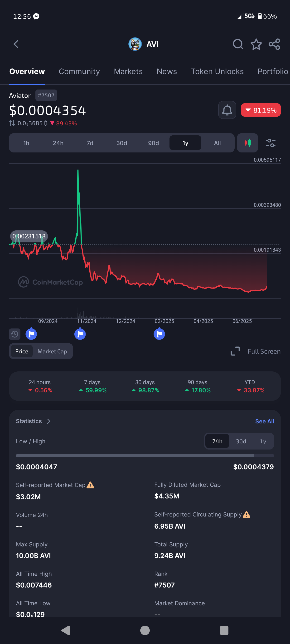This screenshot has height=644, width=290.
Task: Open the Portfolio tab
Action: [273, 71]
